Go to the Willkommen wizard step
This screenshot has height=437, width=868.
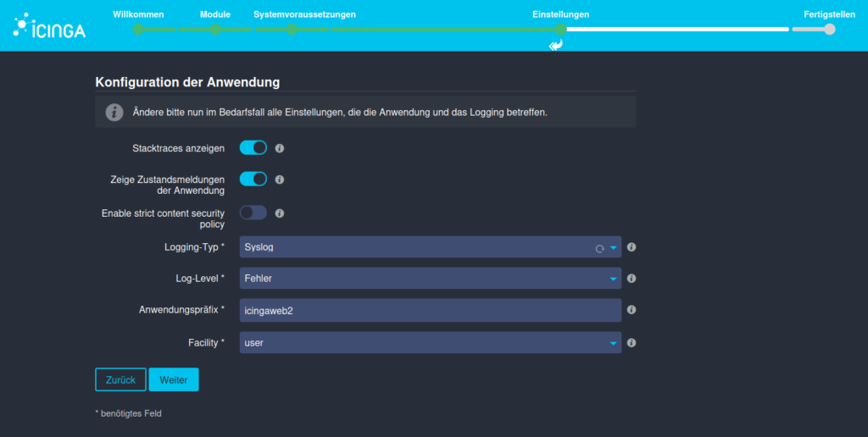(138, 29)
